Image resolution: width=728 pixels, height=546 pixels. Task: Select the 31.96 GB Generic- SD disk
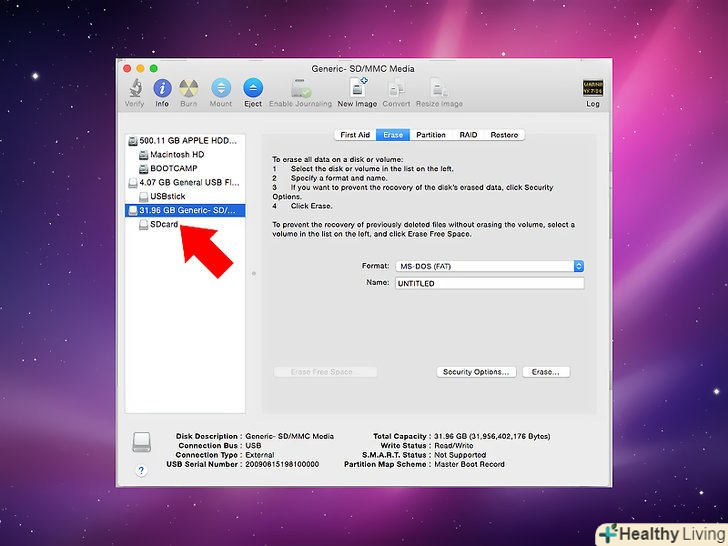[185, 210]
